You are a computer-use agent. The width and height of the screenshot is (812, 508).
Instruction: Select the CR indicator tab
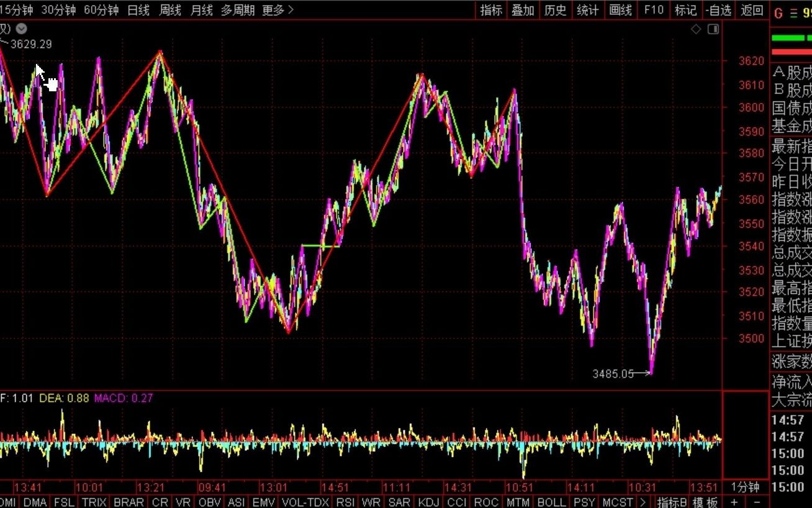160,502
